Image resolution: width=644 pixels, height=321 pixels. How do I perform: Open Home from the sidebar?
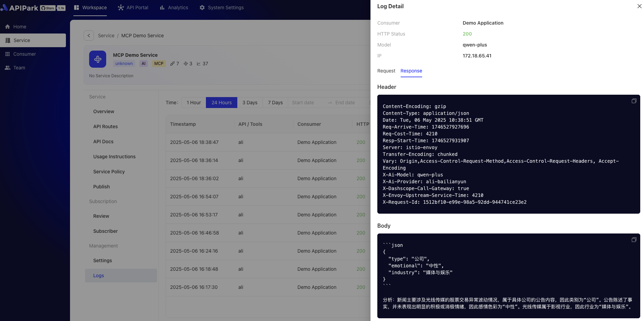[19, 27]
